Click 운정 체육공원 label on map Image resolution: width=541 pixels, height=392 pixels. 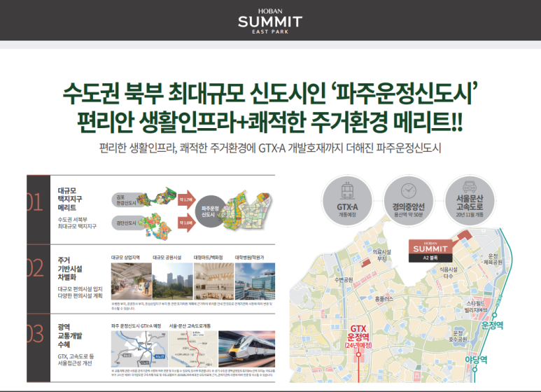click(x=492, y=259)
